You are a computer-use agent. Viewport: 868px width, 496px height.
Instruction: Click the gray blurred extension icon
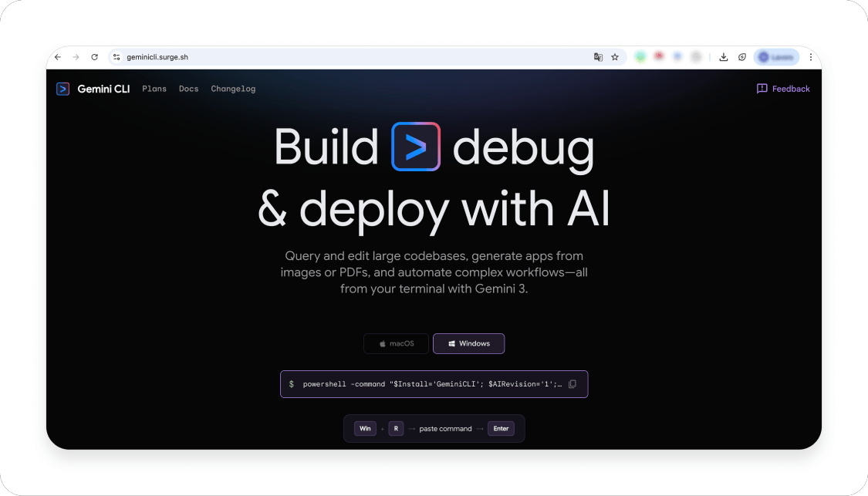click(696, 56)
